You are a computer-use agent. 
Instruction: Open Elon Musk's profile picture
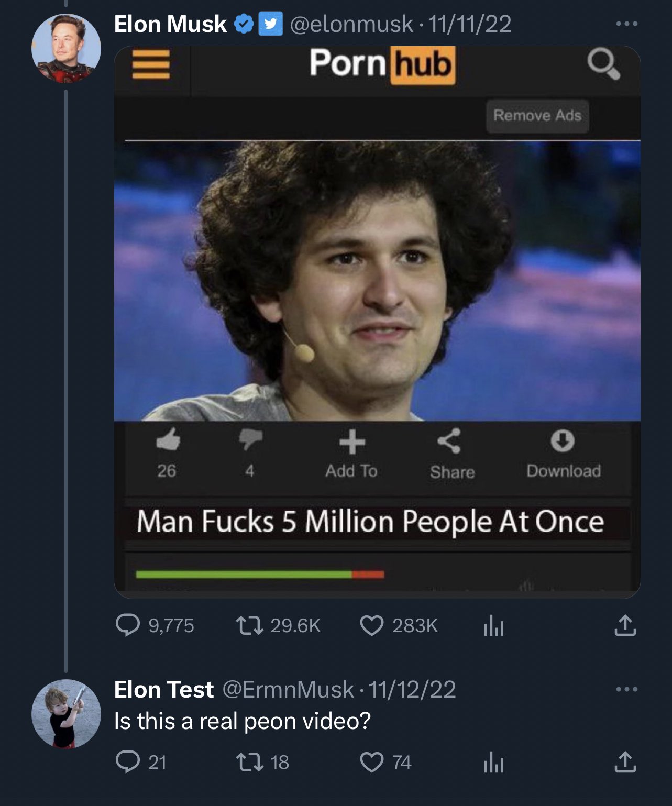pyautogui.click(x=66, y=49)
